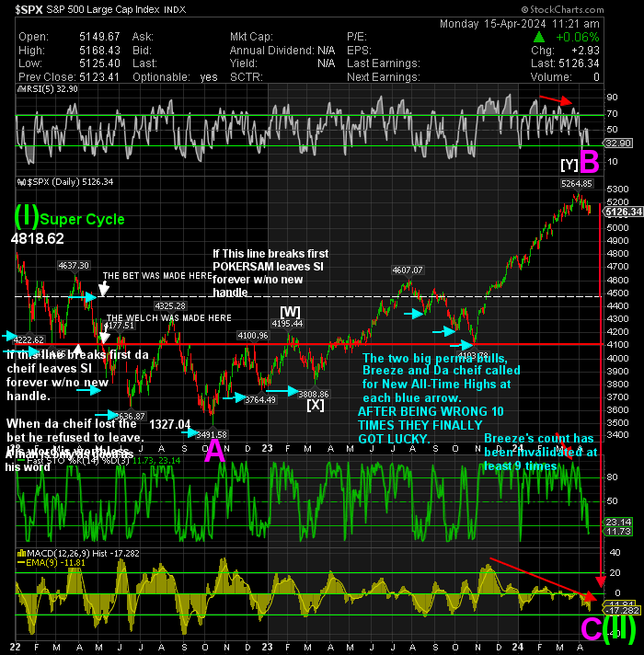Click the bottom axis year label 23
Screen dimensions: 644x655
click(267, 647)
